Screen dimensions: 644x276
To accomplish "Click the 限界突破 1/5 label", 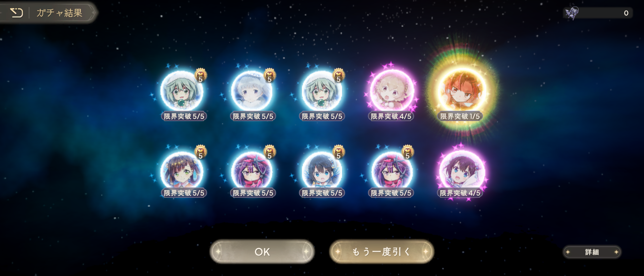I will coord(460,117).
